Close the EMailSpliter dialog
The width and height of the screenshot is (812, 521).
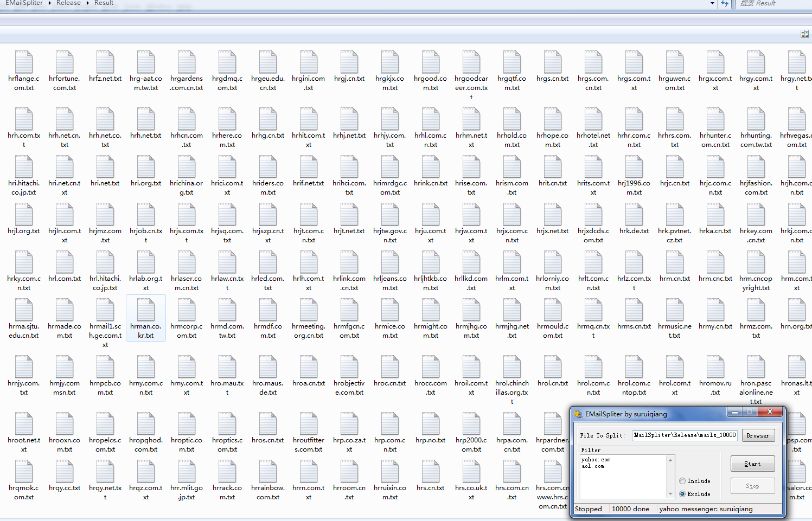(770, 412)
